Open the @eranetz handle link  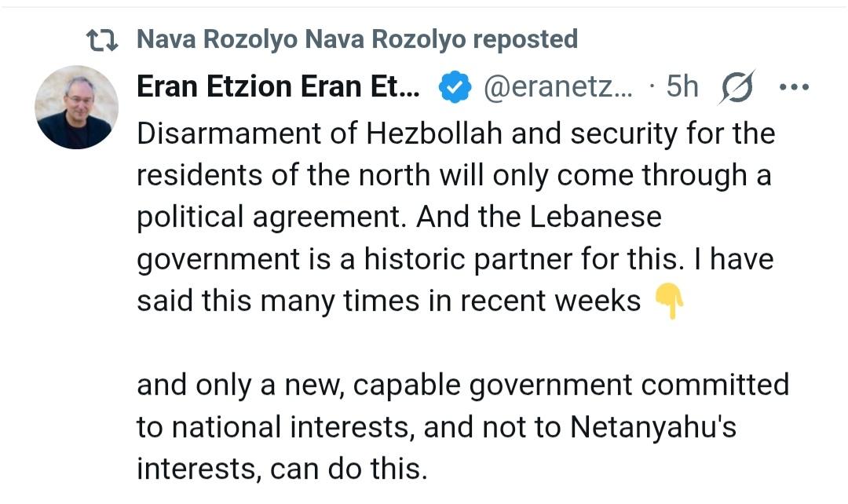point(558,87)
